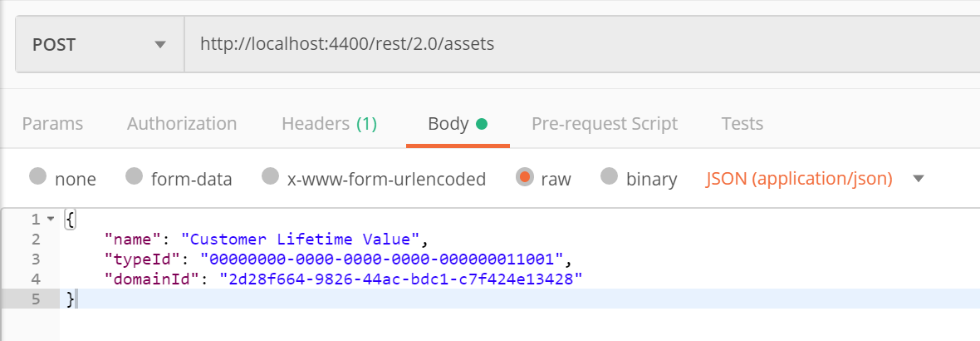Collapse the JSON object at line 1
This screenshot has height=341, width=980.
51,220
